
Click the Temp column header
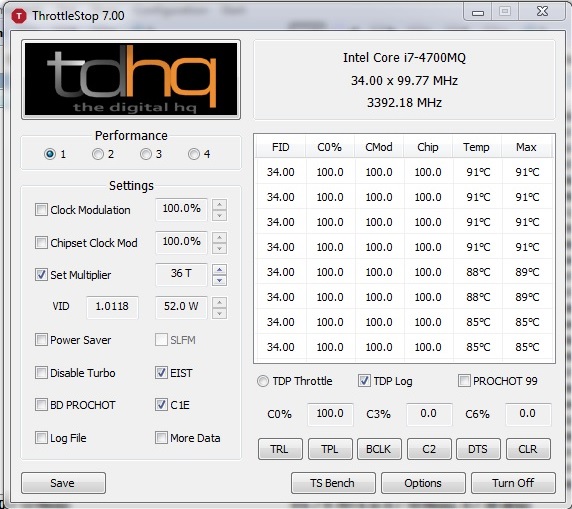(476, 147)
